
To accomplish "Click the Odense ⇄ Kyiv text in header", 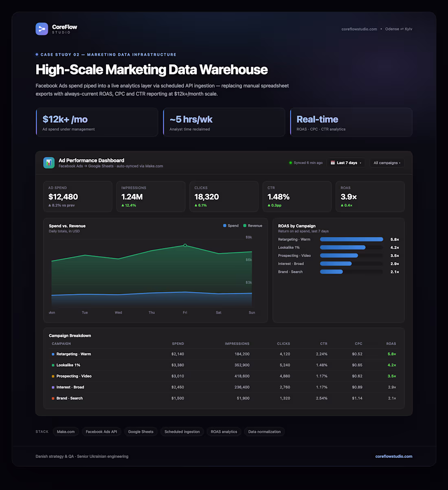I will tap(399, 29).
